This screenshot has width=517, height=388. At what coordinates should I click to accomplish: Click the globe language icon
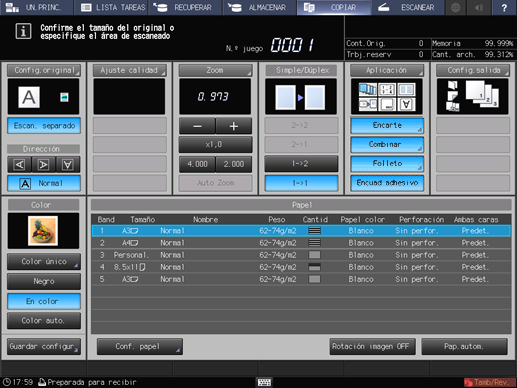tap(456, 7)
